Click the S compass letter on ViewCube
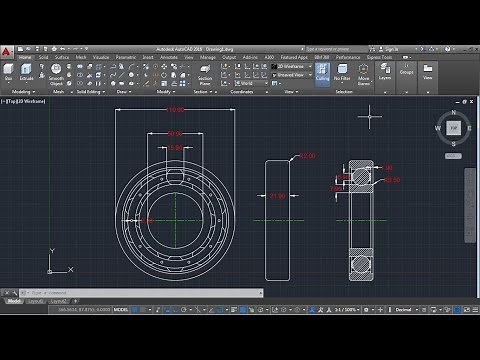The height and width of the screenshot is (360, 480). (x=453, y=144)
